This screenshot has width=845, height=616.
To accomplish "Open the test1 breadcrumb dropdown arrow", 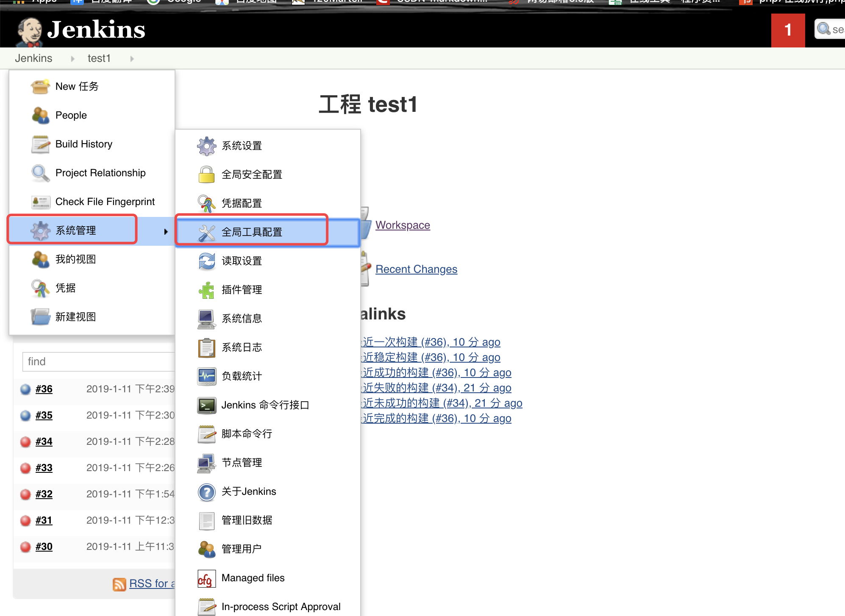I will (132, 58).
